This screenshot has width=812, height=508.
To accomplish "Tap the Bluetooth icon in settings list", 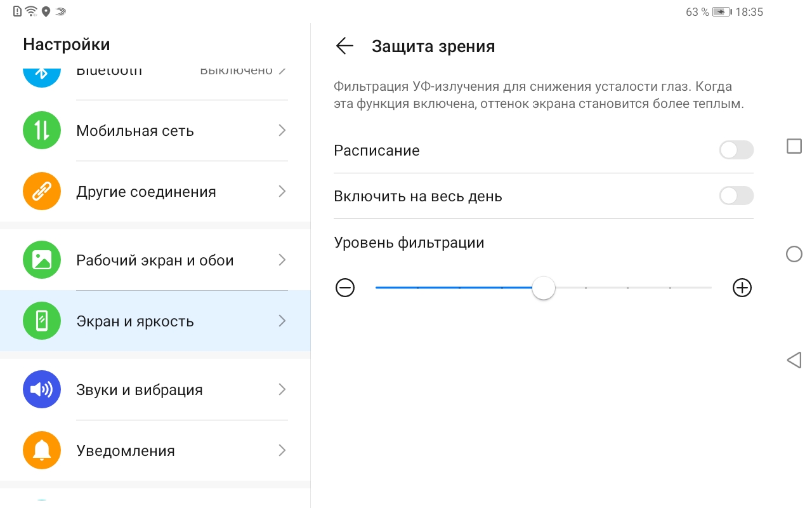I will (42, 74).
